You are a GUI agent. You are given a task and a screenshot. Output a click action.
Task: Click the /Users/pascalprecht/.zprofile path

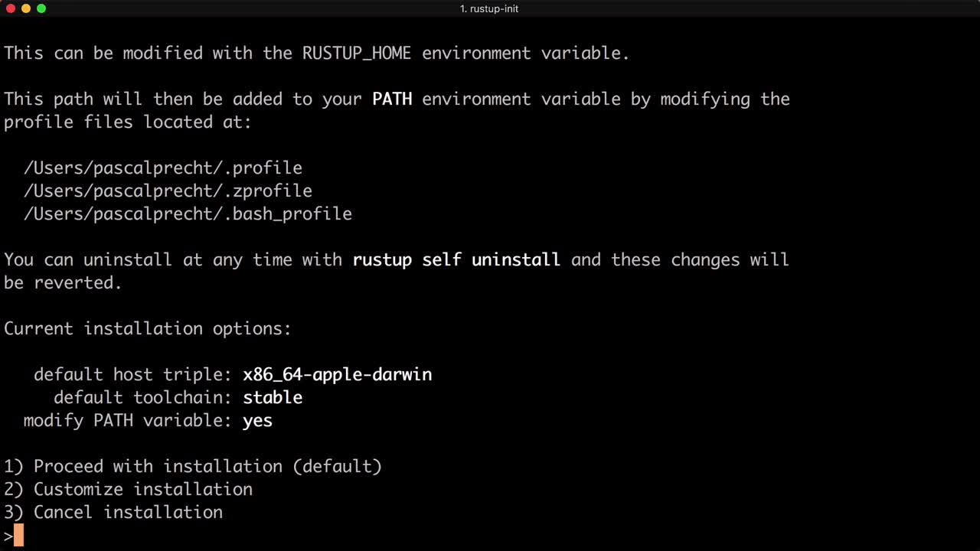(168, 191)
